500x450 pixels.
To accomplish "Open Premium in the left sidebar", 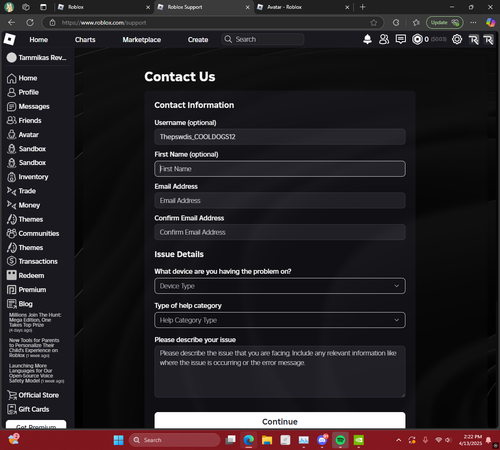I will (x=27, y=290).
